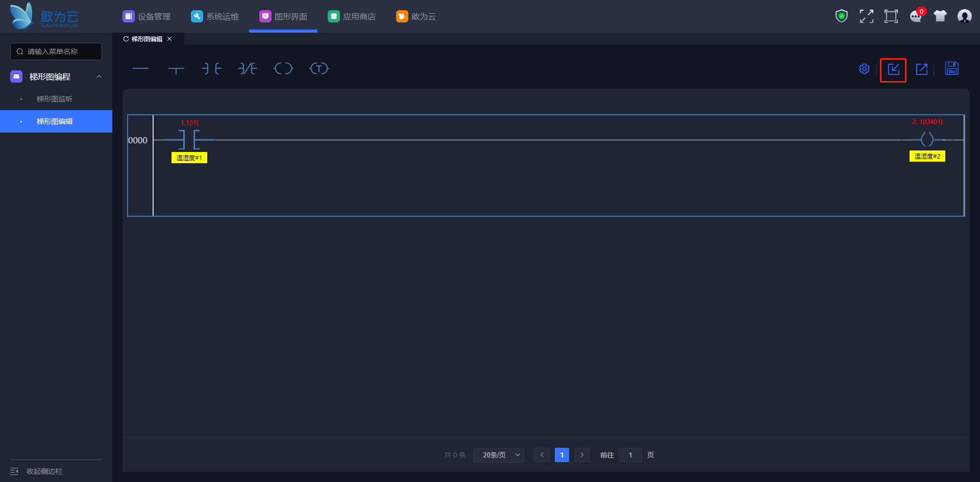Click the yellow 温湿度#2 label
The height and width of the screenshot is (482, 980).
click(x=927, y=156)
